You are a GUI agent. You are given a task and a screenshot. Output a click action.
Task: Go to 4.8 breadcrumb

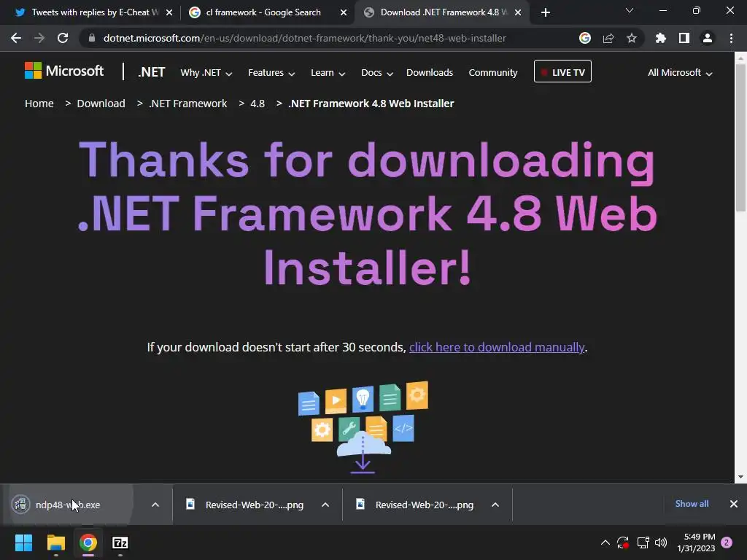(258, 104)
